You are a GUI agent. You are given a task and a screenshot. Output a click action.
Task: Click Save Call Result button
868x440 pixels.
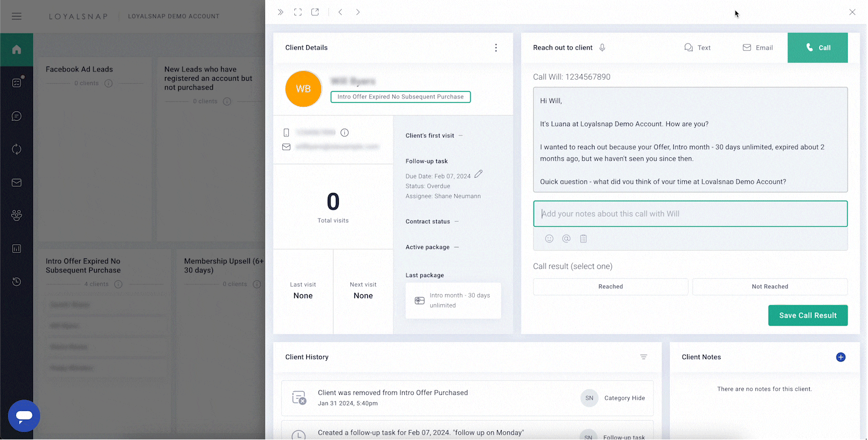(807, 316)
